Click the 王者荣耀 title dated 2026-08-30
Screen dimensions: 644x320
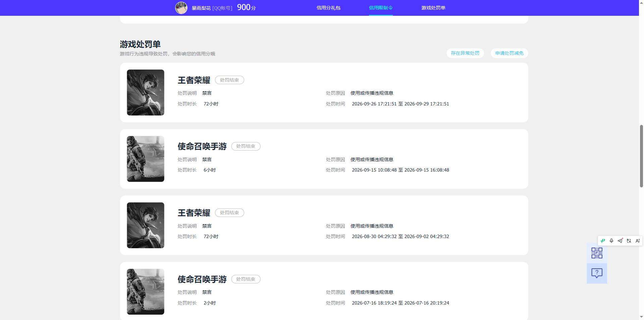tap(194, 213)
